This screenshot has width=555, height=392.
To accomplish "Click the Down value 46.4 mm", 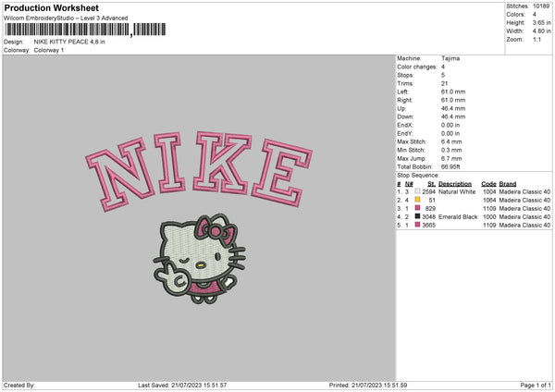I will click(453, 116).
